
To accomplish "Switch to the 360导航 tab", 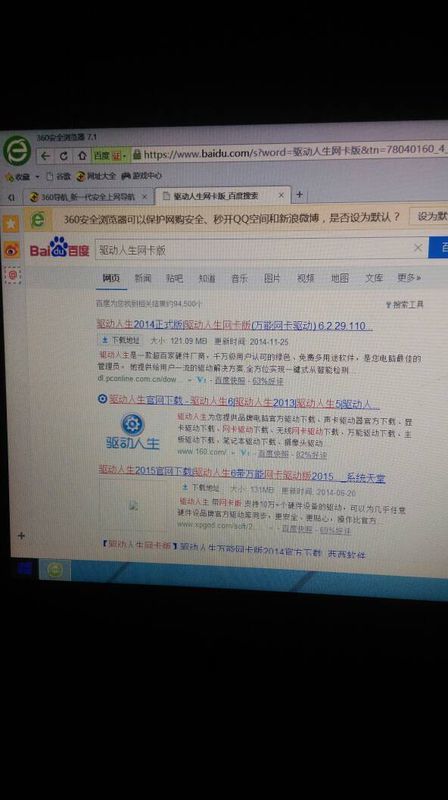I will pyautogui.click(x=88, y=197).
